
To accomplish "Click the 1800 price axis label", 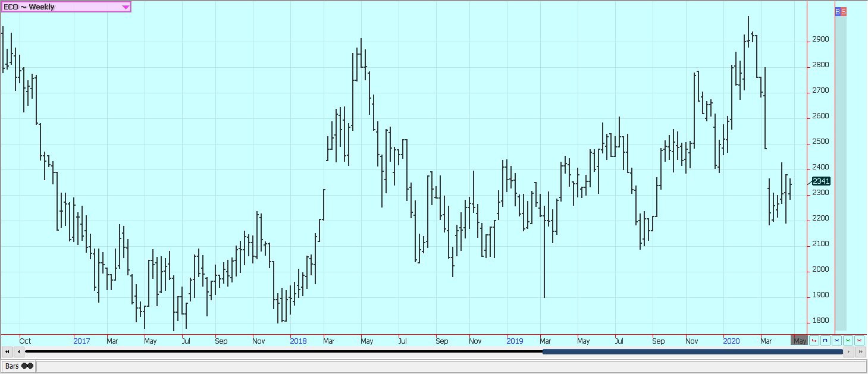I will (x=820, y=321).
